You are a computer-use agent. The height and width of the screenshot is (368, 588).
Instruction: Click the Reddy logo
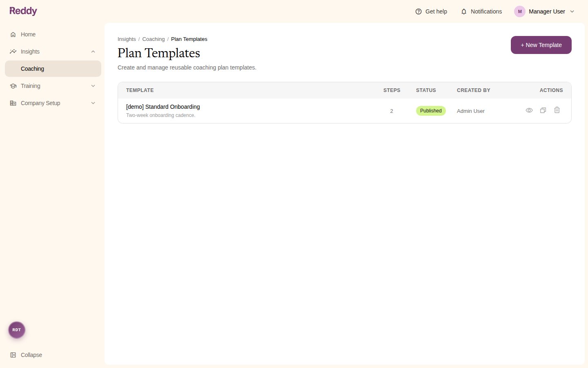23,11
